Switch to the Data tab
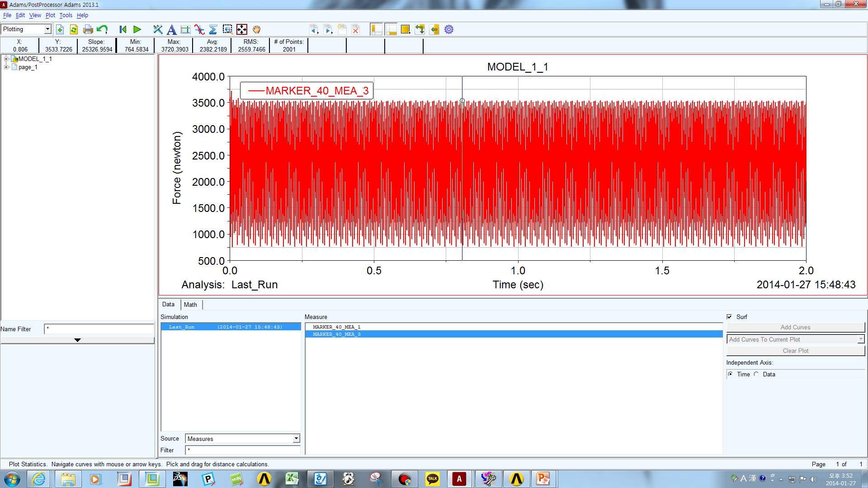 (x=168, y=305)
